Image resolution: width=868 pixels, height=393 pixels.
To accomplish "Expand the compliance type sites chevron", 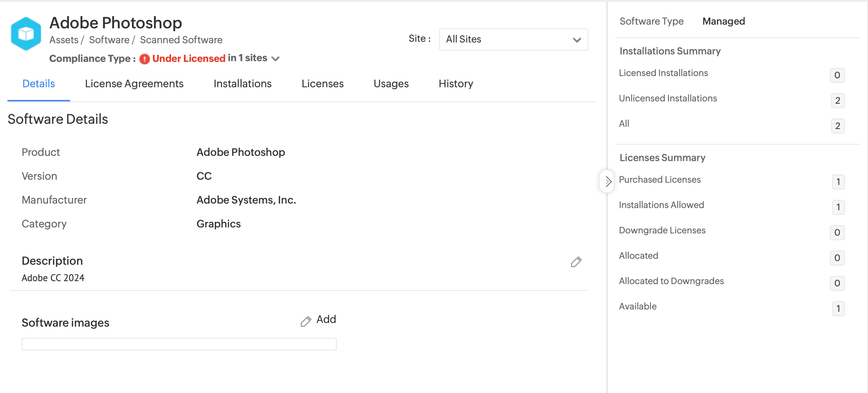I will 276,59.
